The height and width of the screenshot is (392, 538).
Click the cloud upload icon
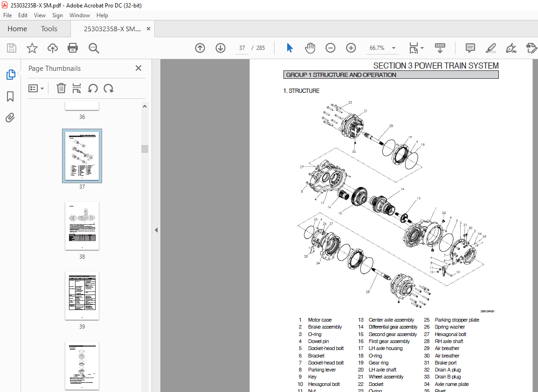tap(53, 48)
